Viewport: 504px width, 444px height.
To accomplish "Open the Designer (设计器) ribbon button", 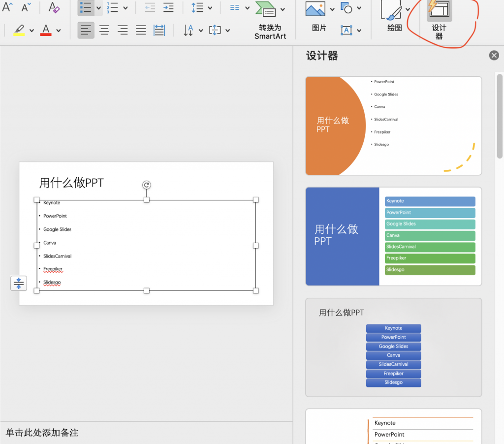I will click(x=439, y=20).
